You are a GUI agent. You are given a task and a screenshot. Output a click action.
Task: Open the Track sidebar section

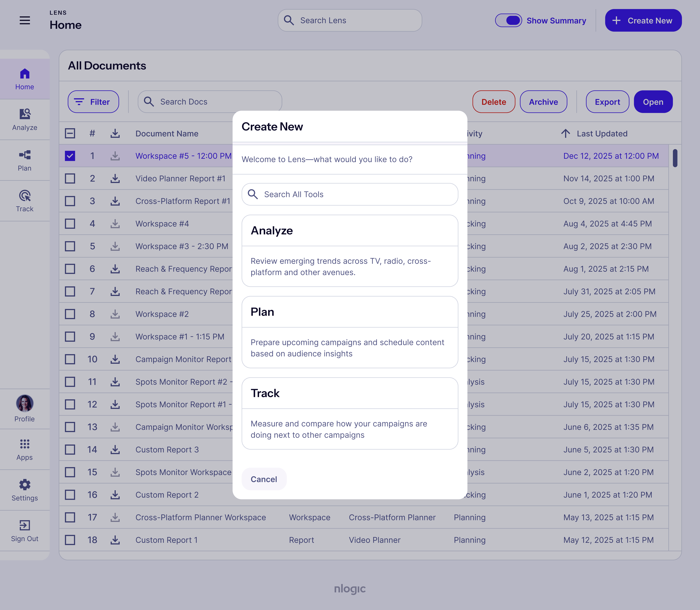pyautogui.click(x=25, y=201)
